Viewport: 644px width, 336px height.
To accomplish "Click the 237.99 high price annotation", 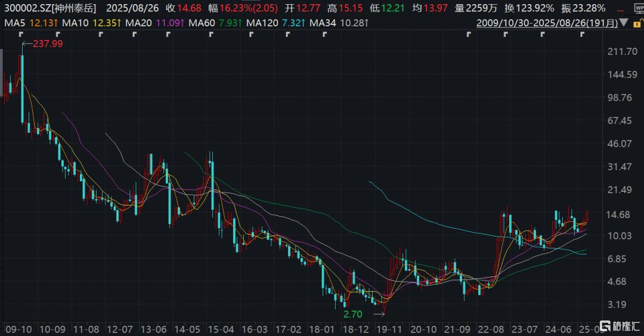I will [48, 43].
